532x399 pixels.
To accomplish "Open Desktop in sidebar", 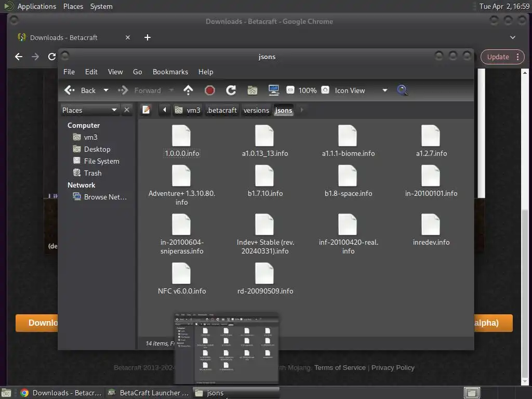I will (x=97, y=149).
